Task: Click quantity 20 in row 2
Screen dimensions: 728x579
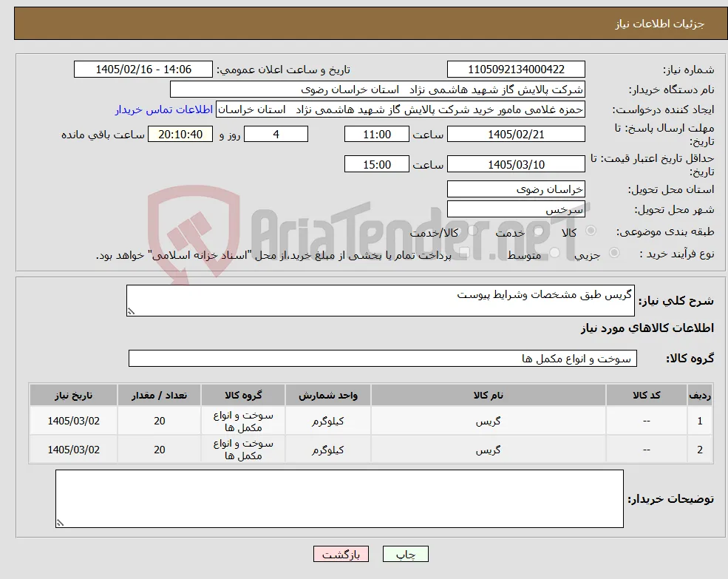Action: pos(159,450)
